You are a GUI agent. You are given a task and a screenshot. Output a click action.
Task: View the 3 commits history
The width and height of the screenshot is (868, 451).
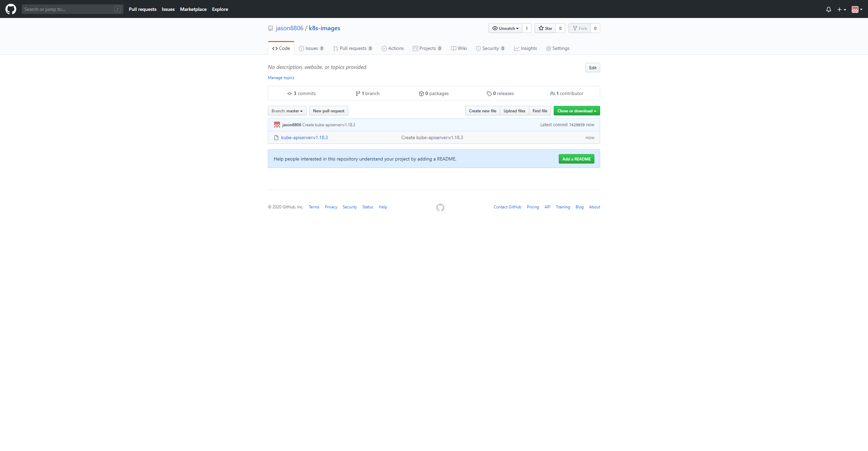[301, 93]
